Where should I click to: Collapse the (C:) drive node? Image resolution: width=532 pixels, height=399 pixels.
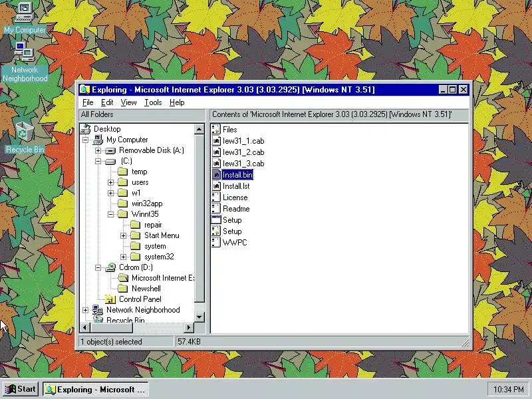98,161
